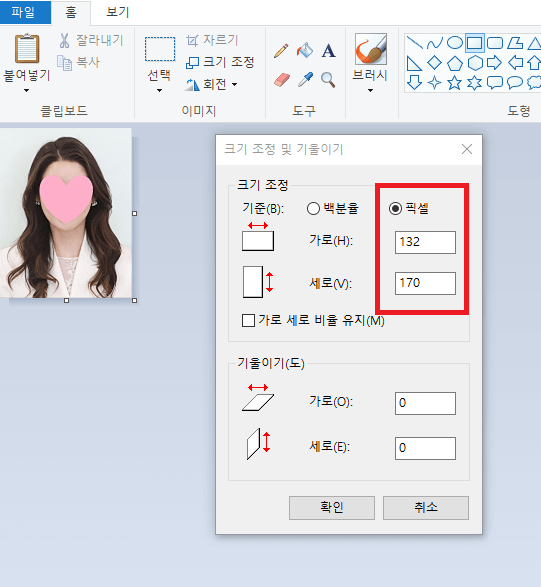The height and width of the screenshot is (587, 541).
Task: Choose the Line shape
Action: pos(414,43)
